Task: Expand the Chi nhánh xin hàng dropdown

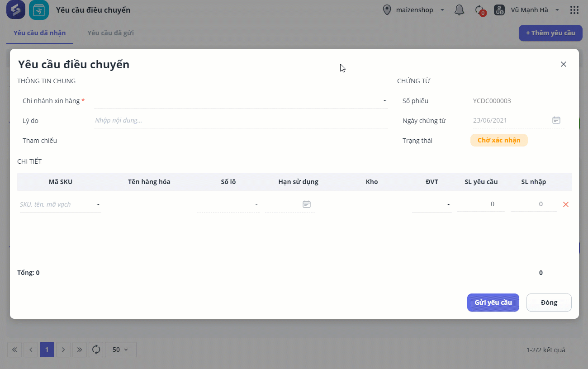Action: tap(384, 101)
